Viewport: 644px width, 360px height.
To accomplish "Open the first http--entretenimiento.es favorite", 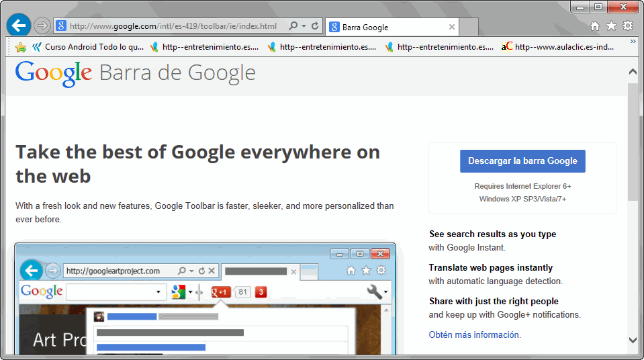I will pyautogui.click(x=204, y=47).
